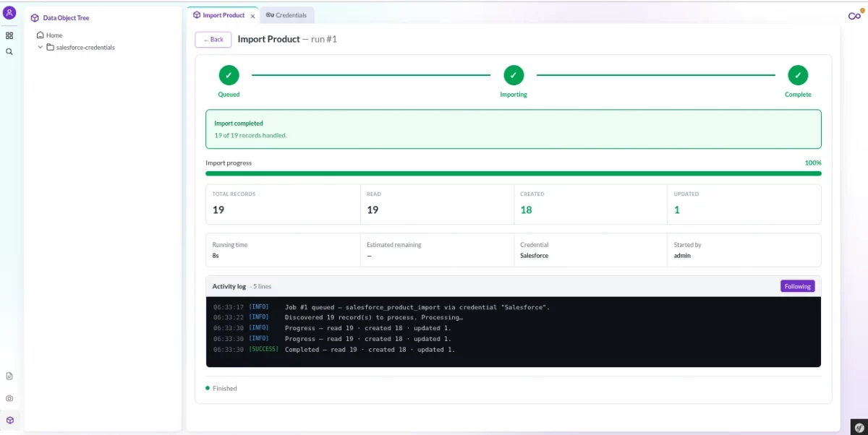Click the Finished status text
Viewport: 868px width, 435px height.
click(x=225, y=388)
